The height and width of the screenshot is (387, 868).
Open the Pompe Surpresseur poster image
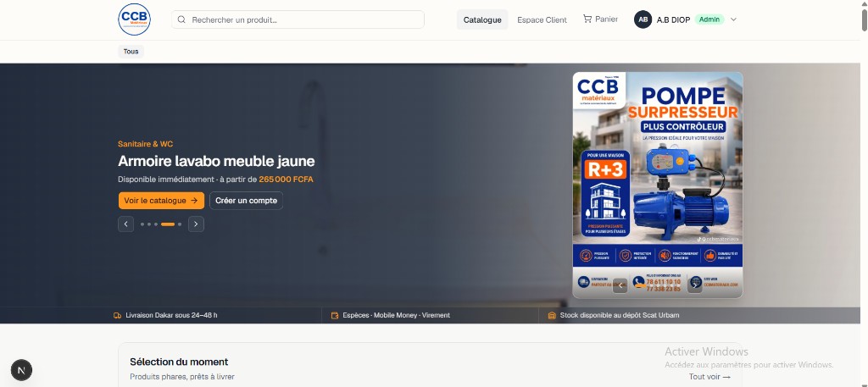[x=658, y=185]
